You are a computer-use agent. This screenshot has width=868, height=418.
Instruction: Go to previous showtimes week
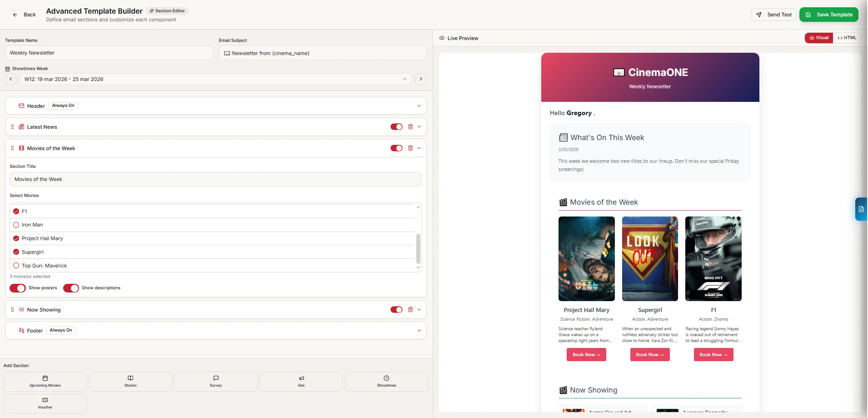(x=11, y=79)
